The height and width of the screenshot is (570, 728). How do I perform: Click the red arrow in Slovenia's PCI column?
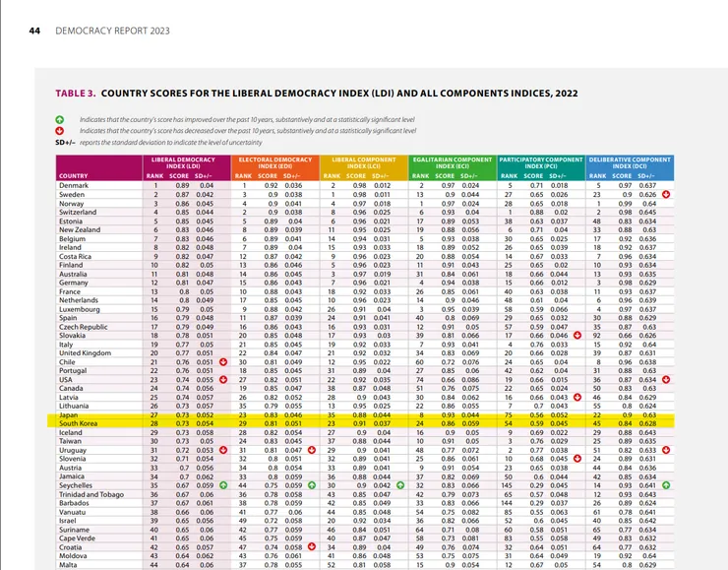[577, 459]
